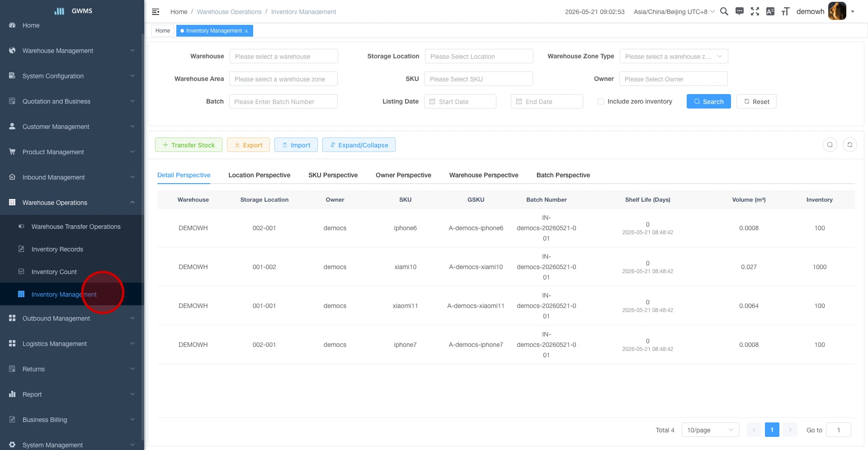
Task: Click the demowh user avatar
Action: 837,11
